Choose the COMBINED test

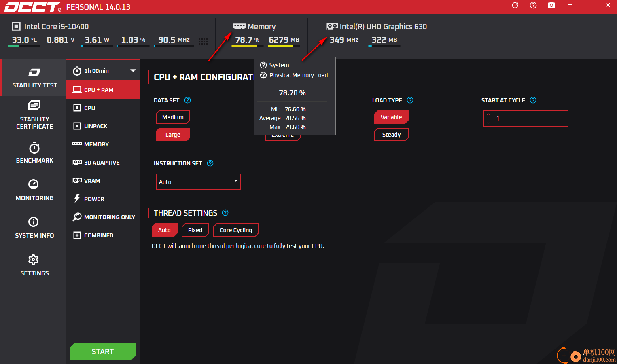click(103, 235)
